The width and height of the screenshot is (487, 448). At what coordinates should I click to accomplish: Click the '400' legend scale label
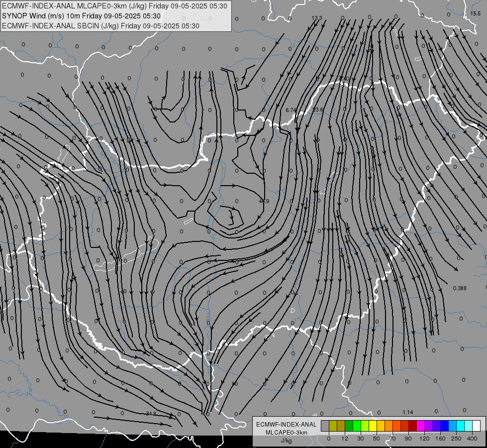472,439
